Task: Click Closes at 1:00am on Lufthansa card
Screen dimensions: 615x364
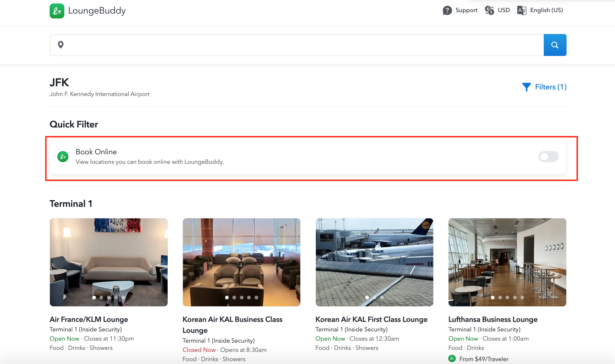Action: pos(506,339)
